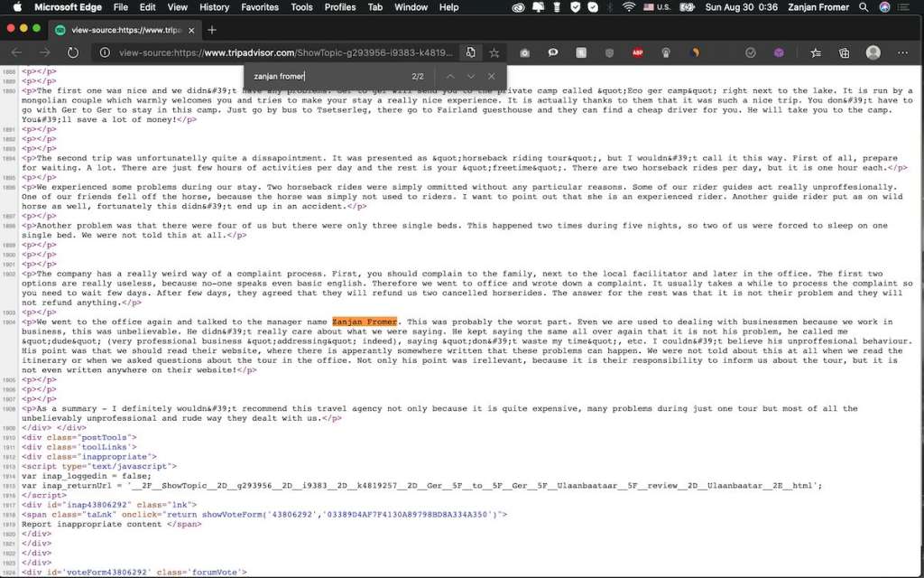Open the History menu
Viewport: 924px width, 578px height.
[x=214, y=7]
